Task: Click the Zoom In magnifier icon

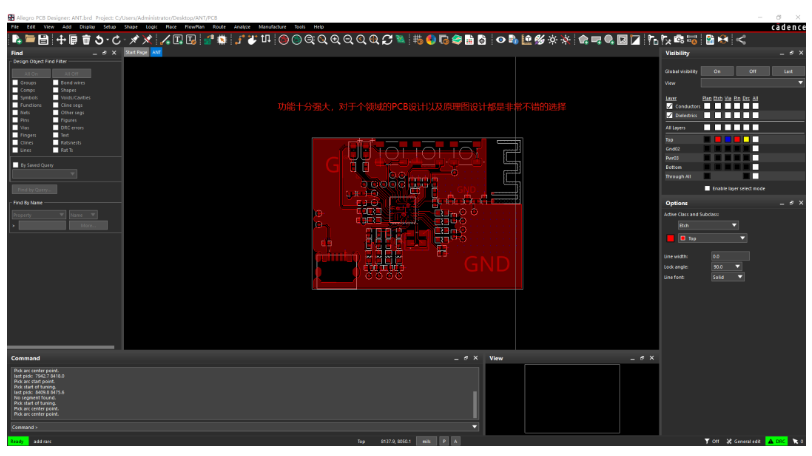Action: (336, 40)
